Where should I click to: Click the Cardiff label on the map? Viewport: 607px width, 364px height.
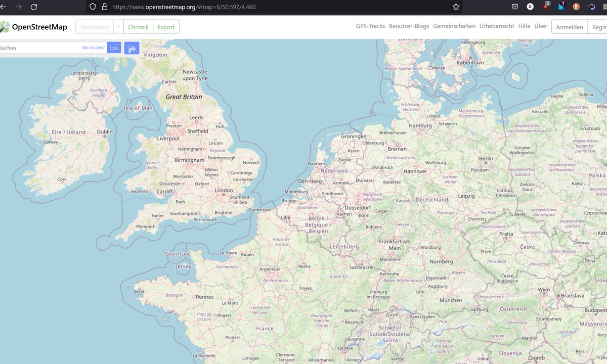[164, 192]
